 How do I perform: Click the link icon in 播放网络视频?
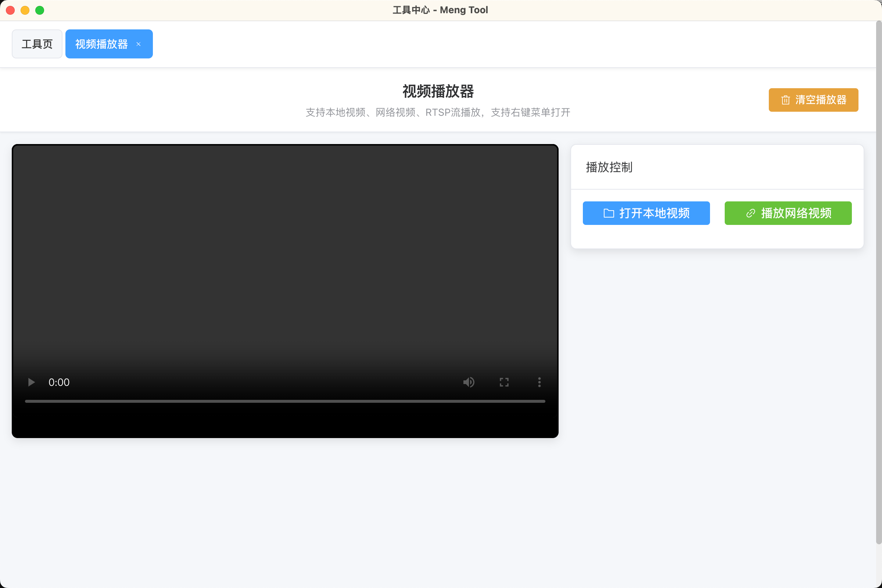point(750,214)
